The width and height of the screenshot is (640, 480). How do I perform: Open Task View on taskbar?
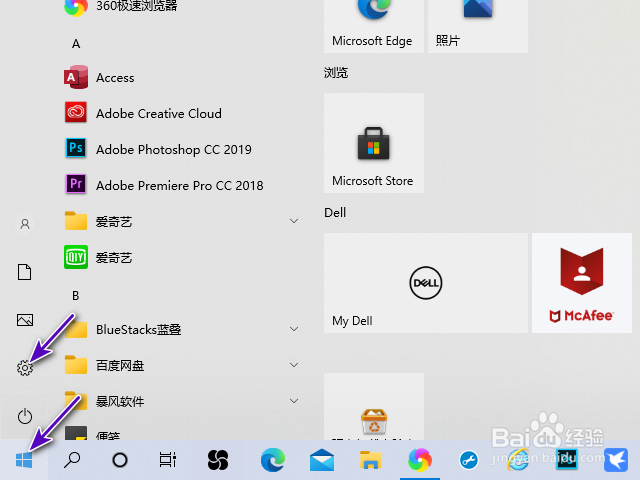[167, 460]
